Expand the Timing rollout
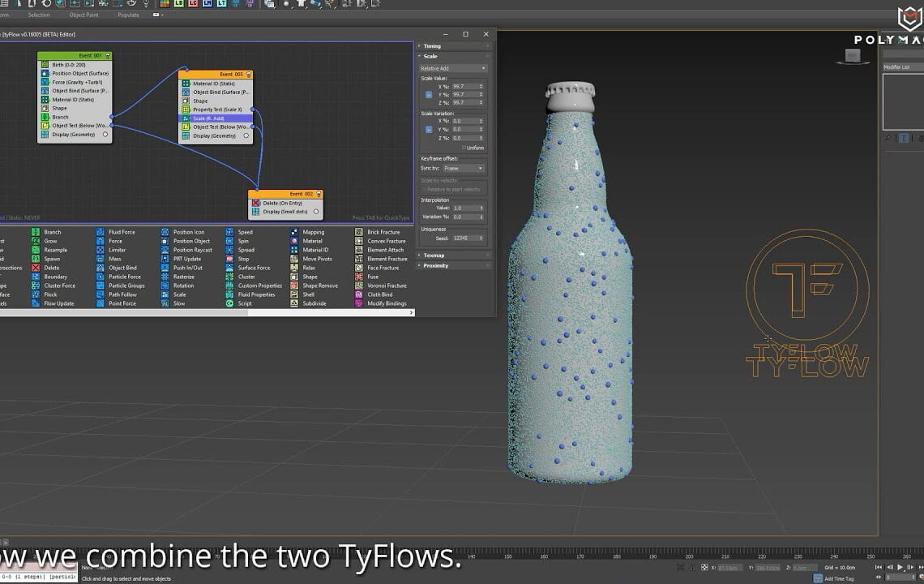The width and height of the screenshot is (924, 584). [x=454, y=46]
